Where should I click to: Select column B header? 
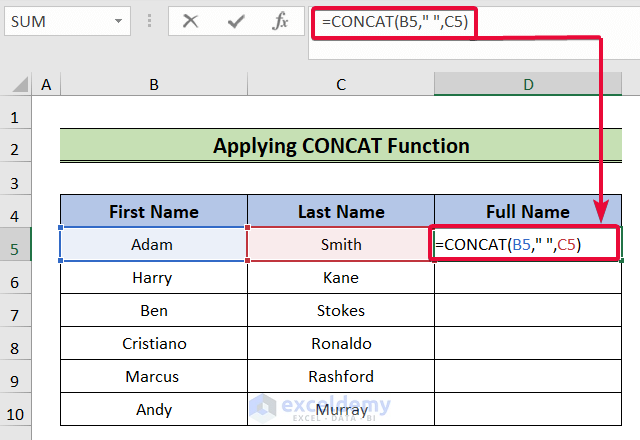pos(153,86)
